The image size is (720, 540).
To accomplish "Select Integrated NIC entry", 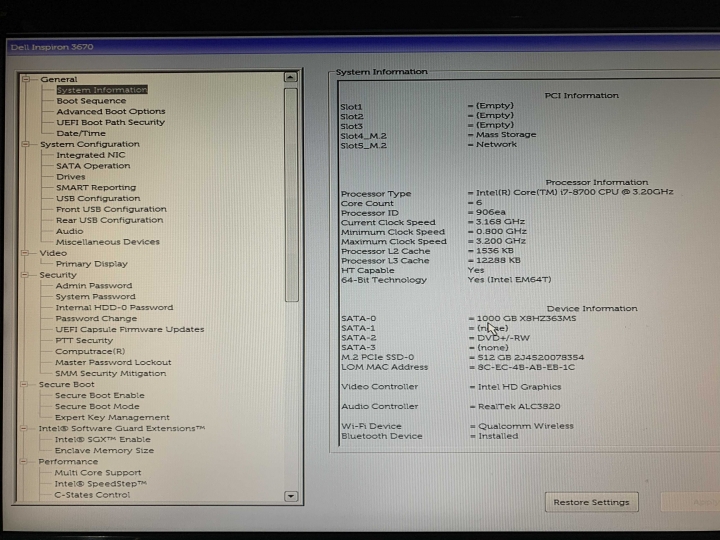I will click(x=90, y=155).
